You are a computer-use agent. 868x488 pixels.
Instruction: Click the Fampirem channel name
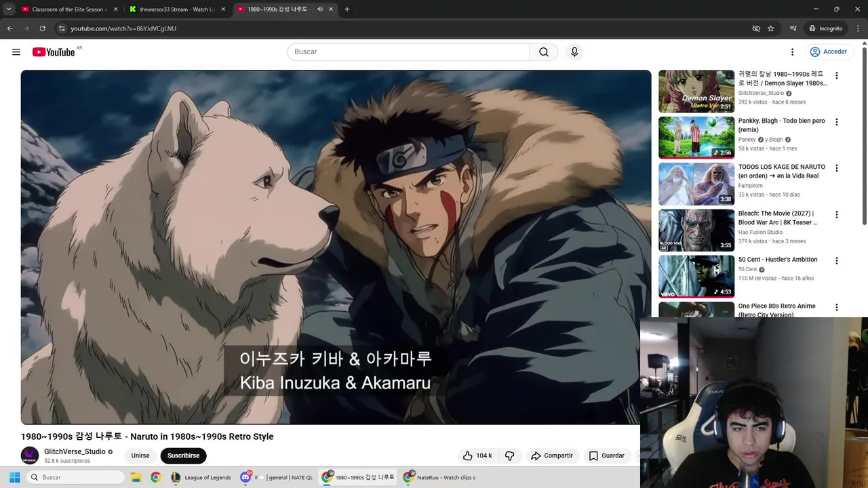click(751, 185)
